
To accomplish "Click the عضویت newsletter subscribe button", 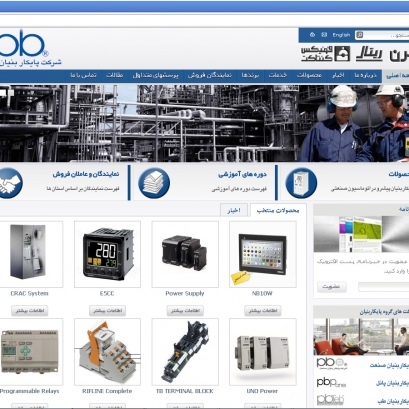I will 332,287.
